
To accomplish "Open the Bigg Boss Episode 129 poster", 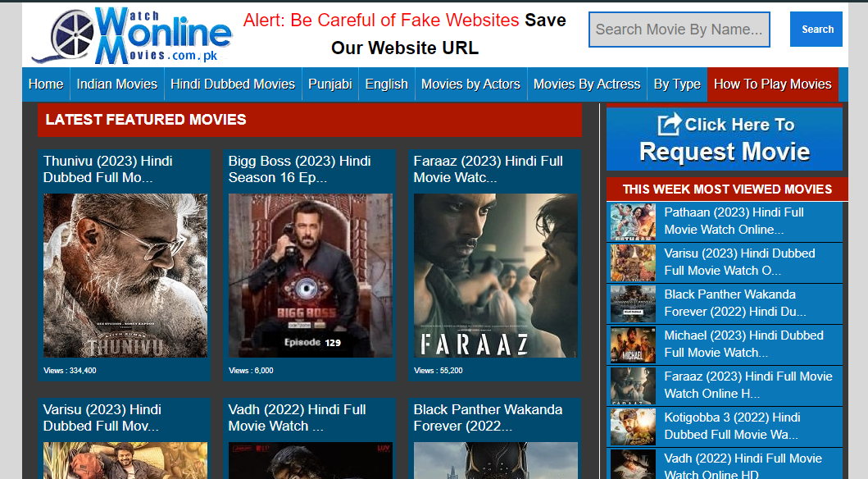I will click(x=311, y=276).
